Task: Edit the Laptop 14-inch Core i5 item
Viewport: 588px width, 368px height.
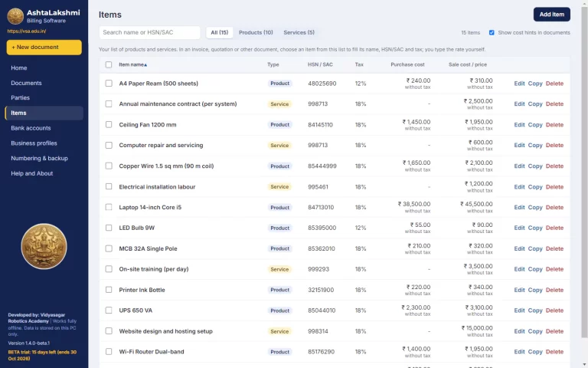Action: pyautogui.click(x=519, y=207)
